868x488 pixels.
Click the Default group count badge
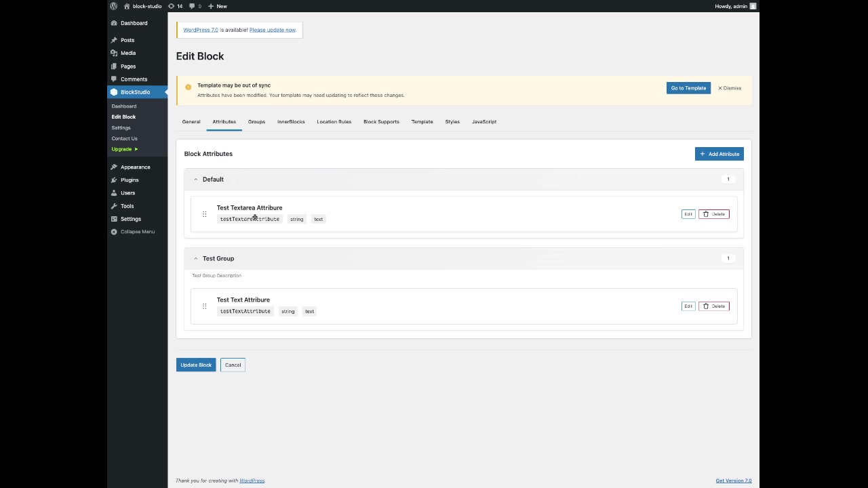[728, 180]
